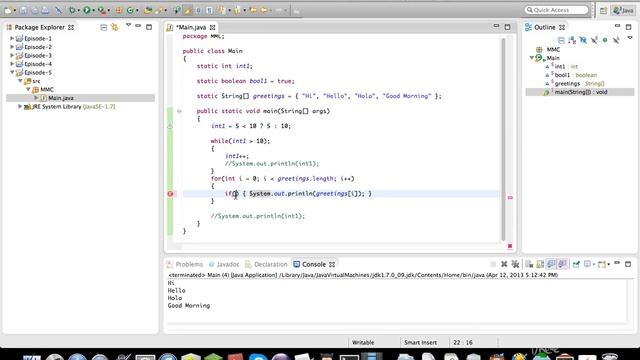
Task: Close the *Main.java editor tab
Action: [x=213, y=27]
